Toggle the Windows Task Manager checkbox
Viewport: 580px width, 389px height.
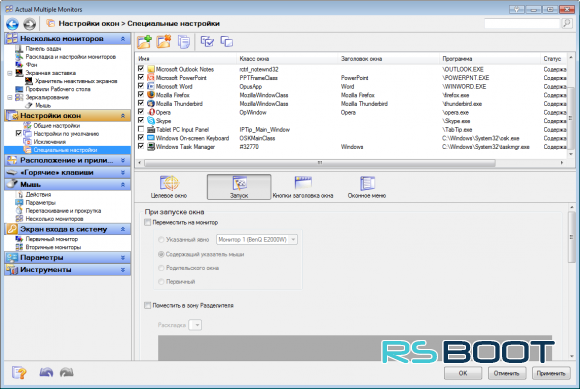pos(141,146)
